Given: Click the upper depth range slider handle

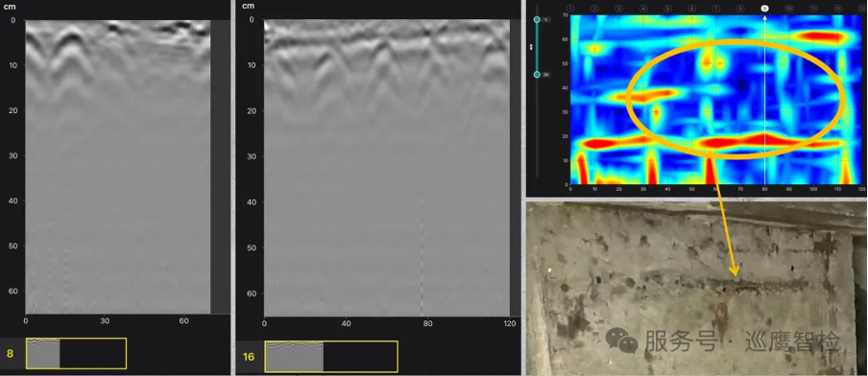Looking at the screenshot, I should [537, 19].
